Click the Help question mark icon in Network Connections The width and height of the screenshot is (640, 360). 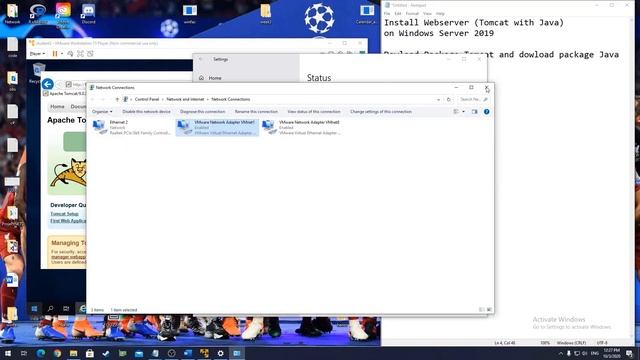(487, 111)
